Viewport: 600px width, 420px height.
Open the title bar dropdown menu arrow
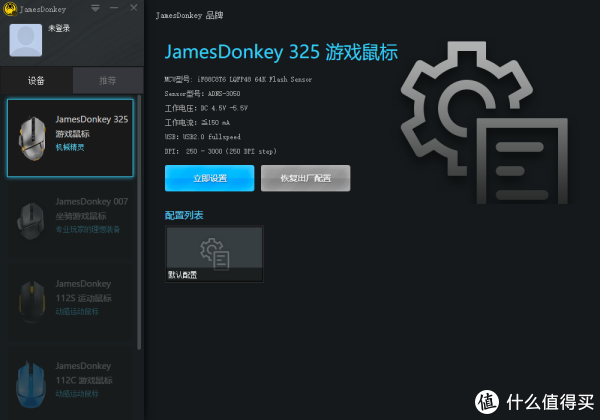[95, 8]
